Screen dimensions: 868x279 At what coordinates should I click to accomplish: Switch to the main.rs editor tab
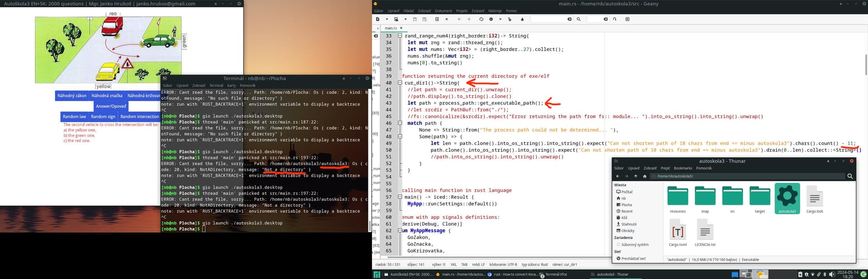[391, 28]
